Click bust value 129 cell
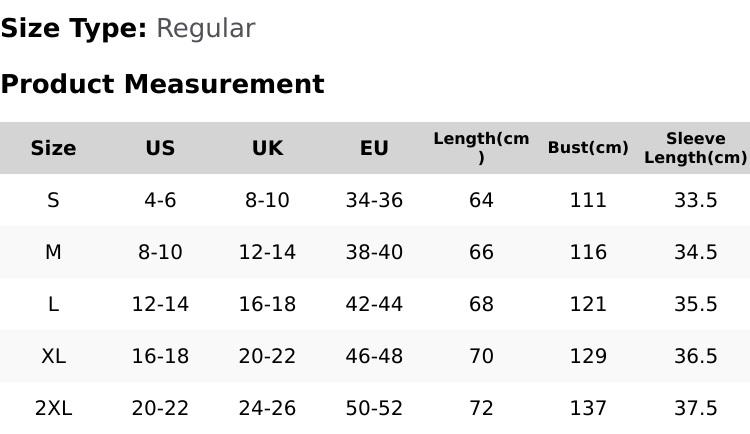The height and width of the screenshot is (434, 750). [x=588, y=356]
